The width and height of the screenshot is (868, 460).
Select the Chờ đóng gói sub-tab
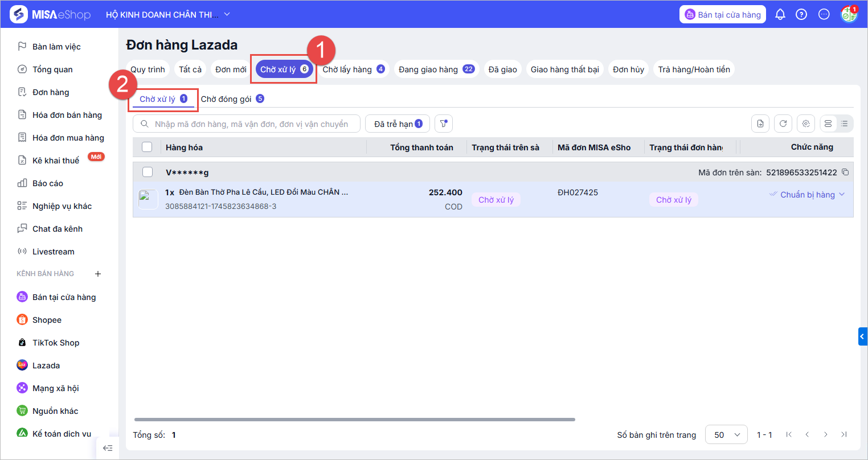232,99
